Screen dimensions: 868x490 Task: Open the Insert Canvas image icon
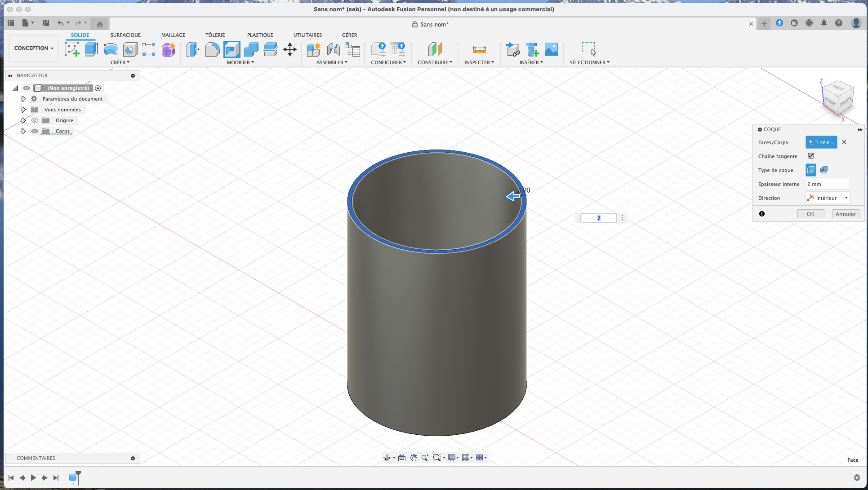551,49
